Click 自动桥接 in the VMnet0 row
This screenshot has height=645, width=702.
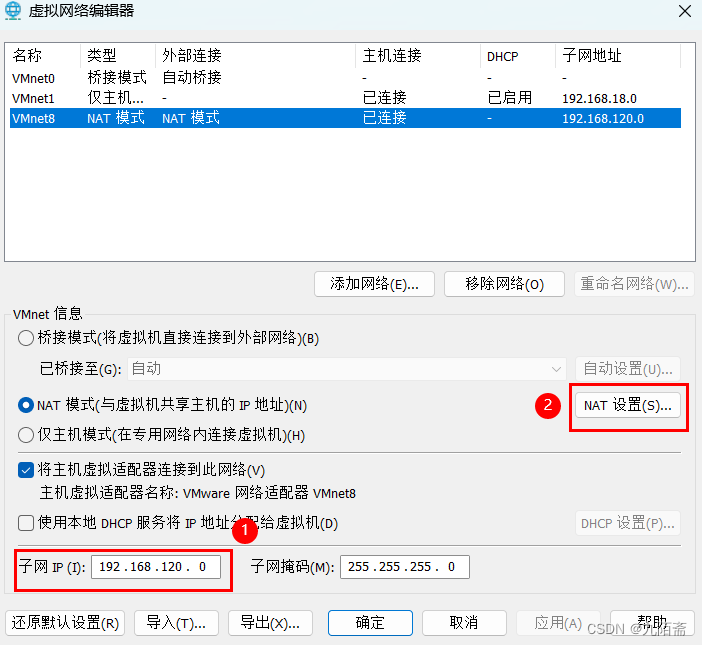192,78
